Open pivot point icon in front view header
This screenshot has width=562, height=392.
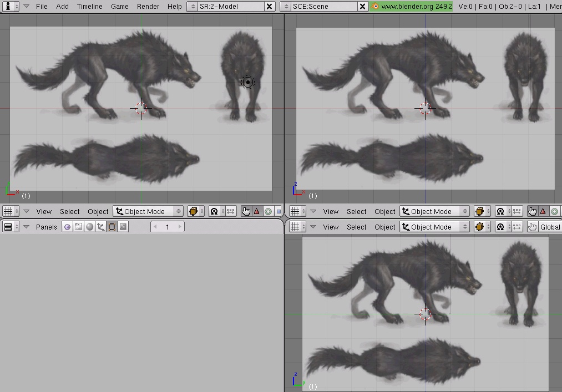[x=503, y=211]
